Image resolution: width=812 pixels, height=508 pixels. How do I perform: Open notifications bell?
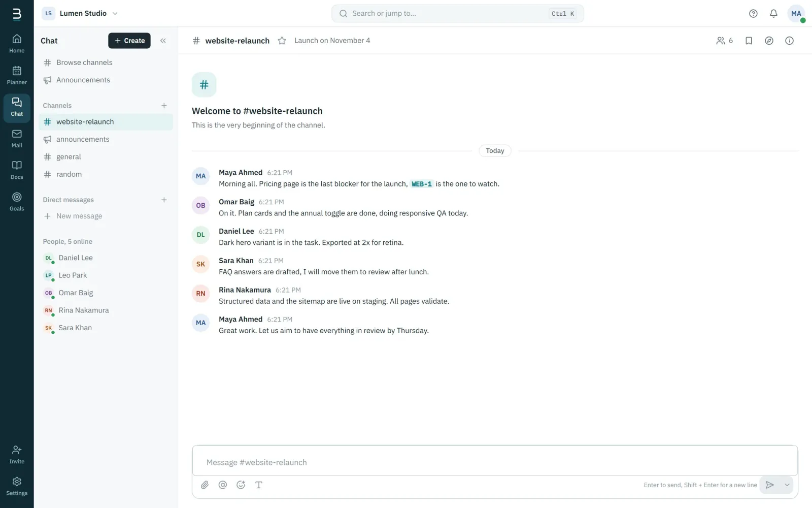coord(773,14)
